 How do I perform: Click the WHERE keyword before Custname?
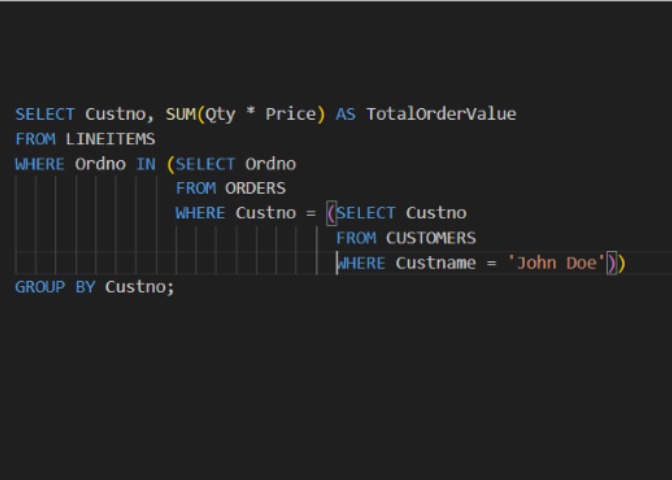(x=361, y=263)
